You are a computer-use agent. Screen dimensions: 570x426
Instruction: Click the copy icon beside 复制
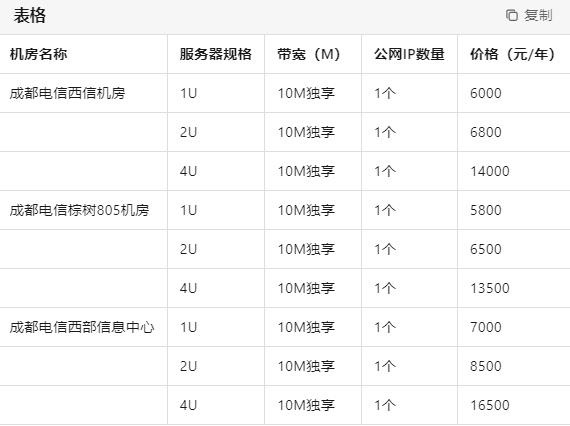512,15
